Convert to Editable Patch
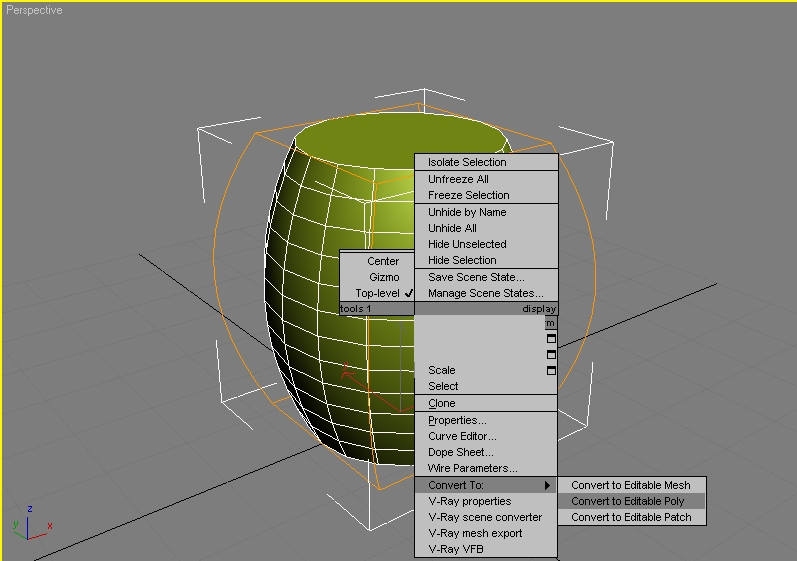Viewport: 797px width, 561px height. pyautogui.click(x=632, y=517)
